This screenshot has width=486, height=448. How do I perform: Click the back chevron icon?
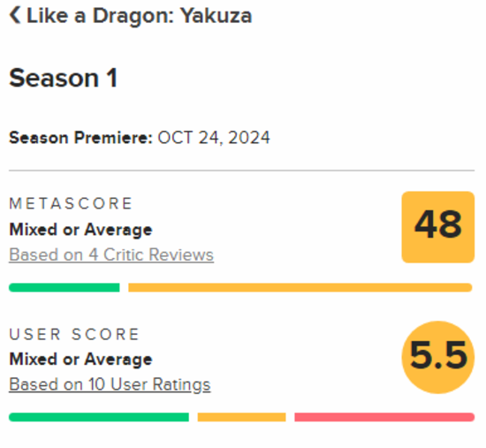coord(15,16)
